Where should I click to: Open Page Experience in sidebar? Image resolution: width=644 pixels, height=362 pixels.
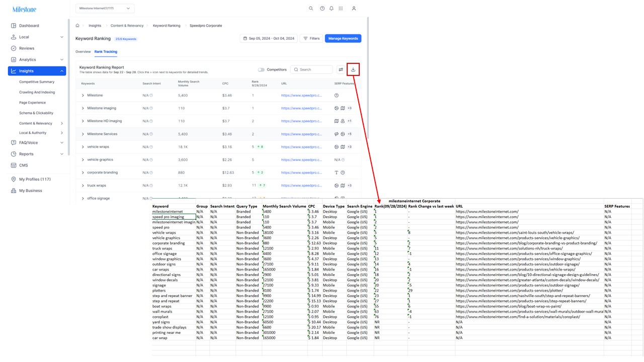click(33, 103)
